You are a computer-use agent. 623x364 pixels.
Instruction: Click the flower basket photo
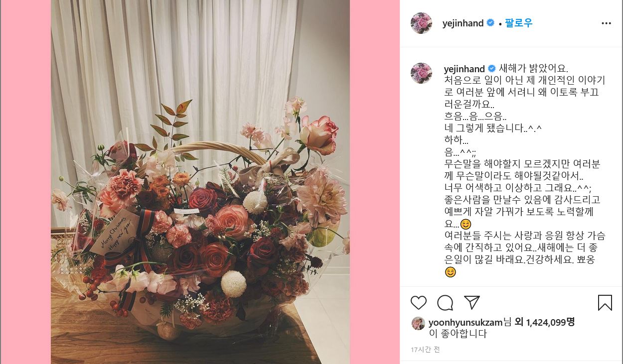pyautogui.click(x=200, y=182)
